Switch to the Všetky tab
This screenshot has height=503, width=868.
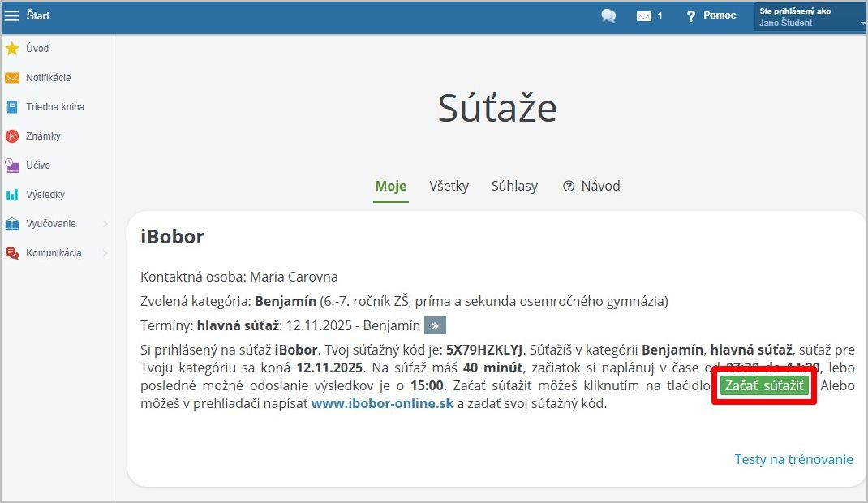coord(449,186)
